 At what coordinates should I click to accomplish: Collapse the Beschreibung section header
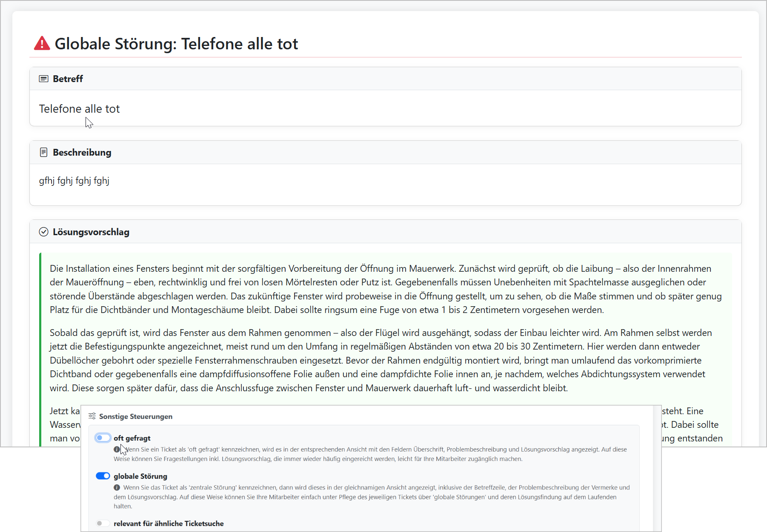click(x=82, y=152)
